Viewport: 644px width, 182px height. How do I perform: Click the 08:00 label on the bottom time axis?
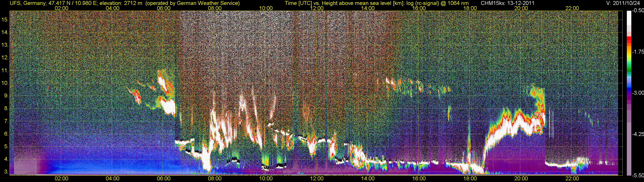(x=215, y=179)
